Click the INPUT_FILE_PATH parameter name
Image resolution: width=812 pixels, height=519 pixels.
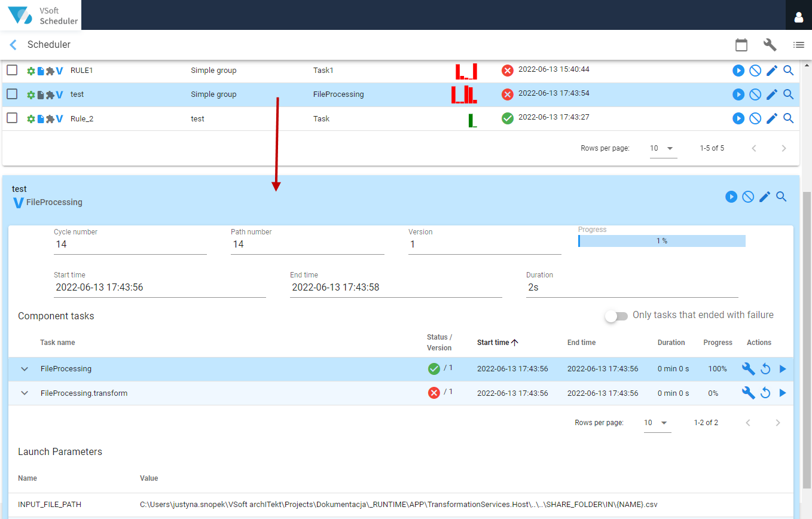[x=50, y=504]
